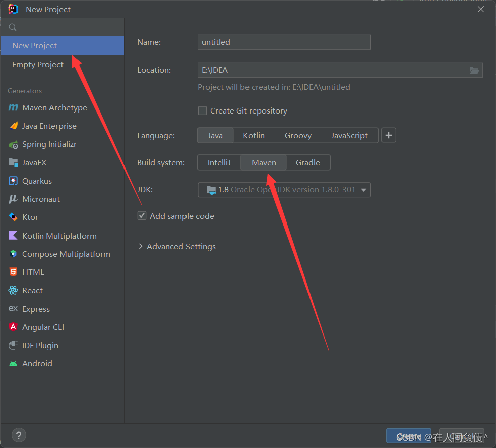Click the Compose Multiplatform icon

[x=13, y=254]
